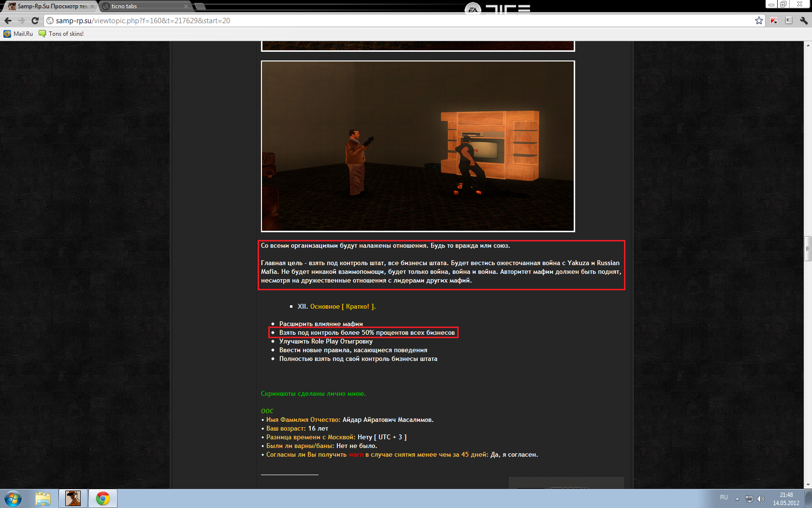The width and height of the screenshot is (812, 508).
Task: Switch to the Samp-Rp.Su tab
Action: tap(51, 6)
